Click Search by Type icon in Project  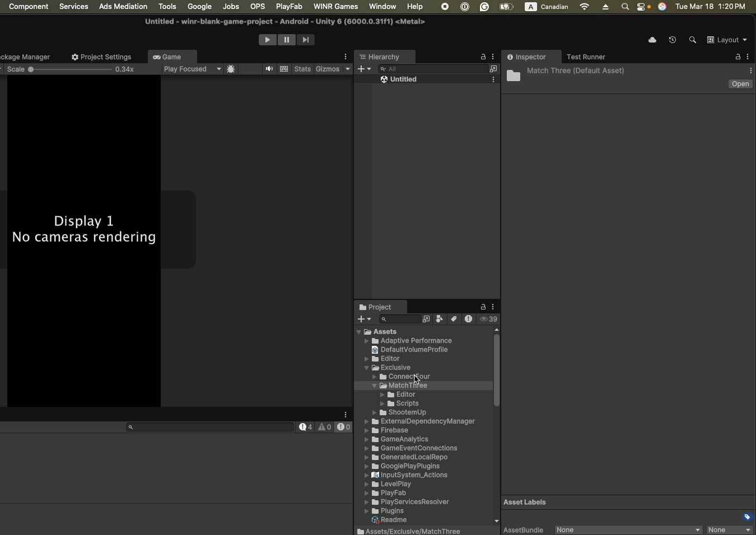tap(440, 319)
